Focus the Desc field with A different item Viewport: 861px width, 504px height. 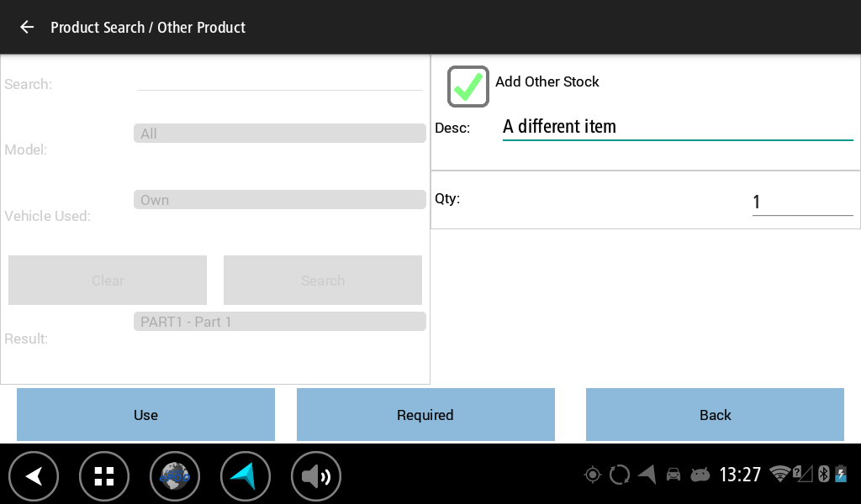[x=678, y=127]
